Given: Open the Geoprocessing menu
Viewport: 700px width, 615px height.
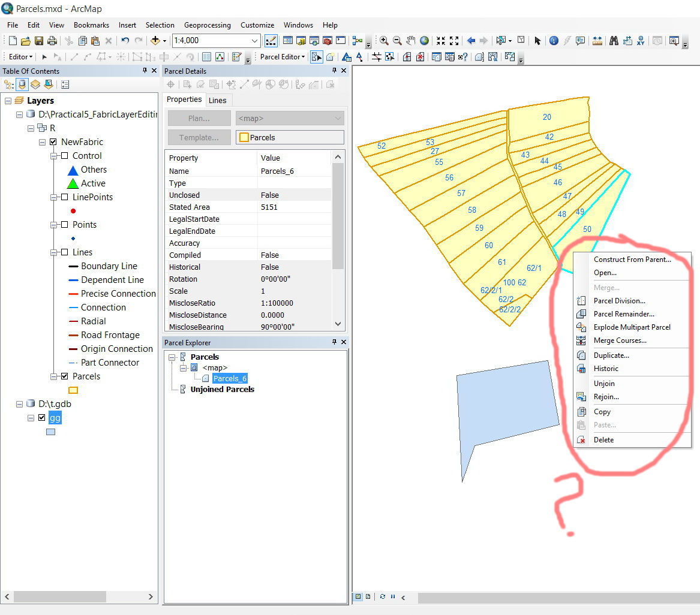Looking at the screenshot, I should [x=207, y=25].
